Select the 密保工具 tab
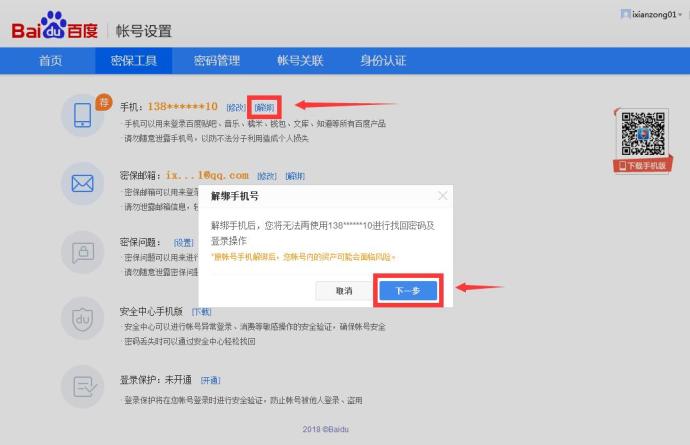Screen dimensions: 690x445 coord(134,61)
